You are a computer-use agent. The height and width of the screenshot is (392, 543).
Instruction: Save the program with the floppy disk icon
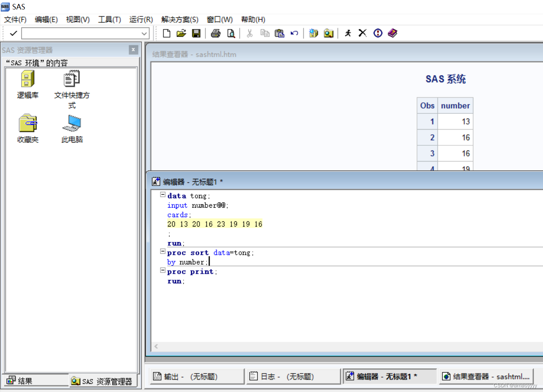click(x=196, y=33)
